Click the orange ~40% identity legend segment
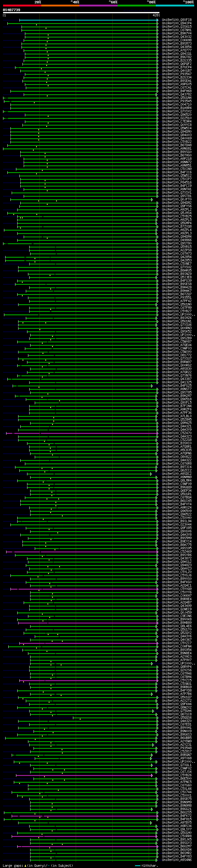The image size is (197, 868). tap(60, 6)
